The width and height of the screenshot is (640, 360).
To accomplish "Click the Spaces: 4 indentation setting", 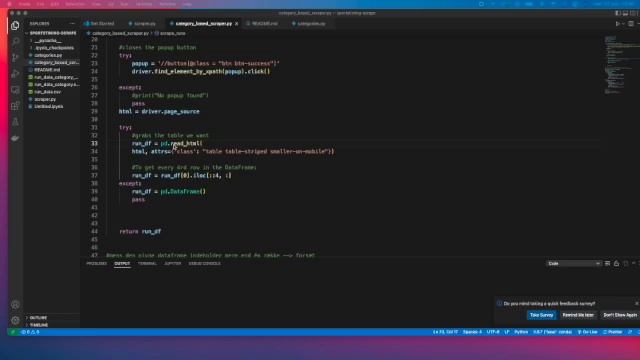I will tap(472, 332).
